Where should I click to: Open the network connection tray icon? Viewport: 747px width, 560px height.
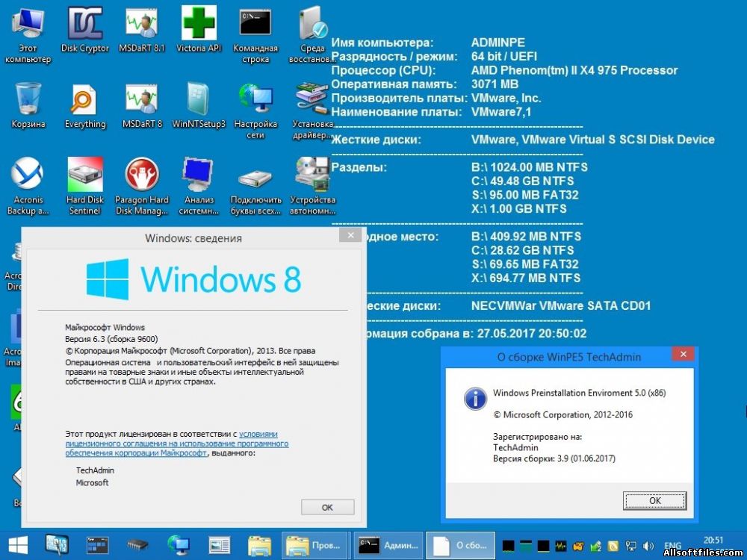click(x=631, y=546)
